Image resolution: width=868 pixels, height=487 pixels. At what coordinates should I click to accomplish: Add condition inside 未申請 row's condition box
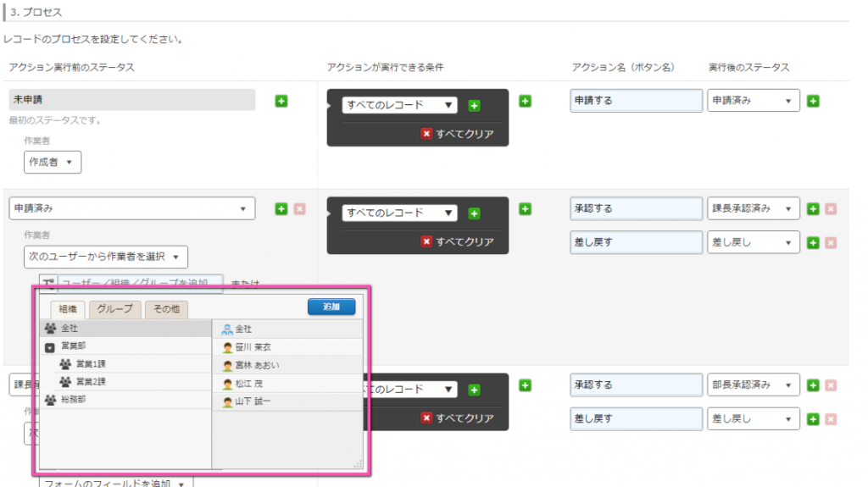(475, 106)
